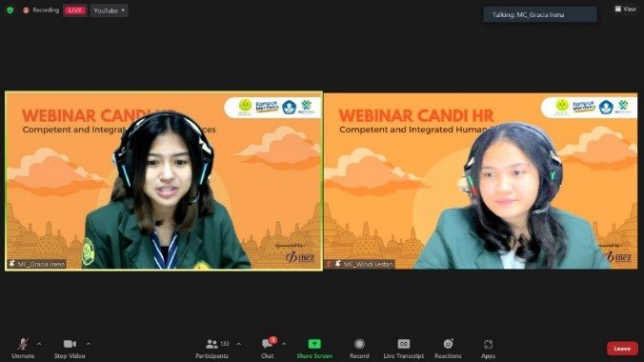The width and height of the screenshot is (644, 362).
Task: Stop Video camera toggle
Action: (70, 348)
